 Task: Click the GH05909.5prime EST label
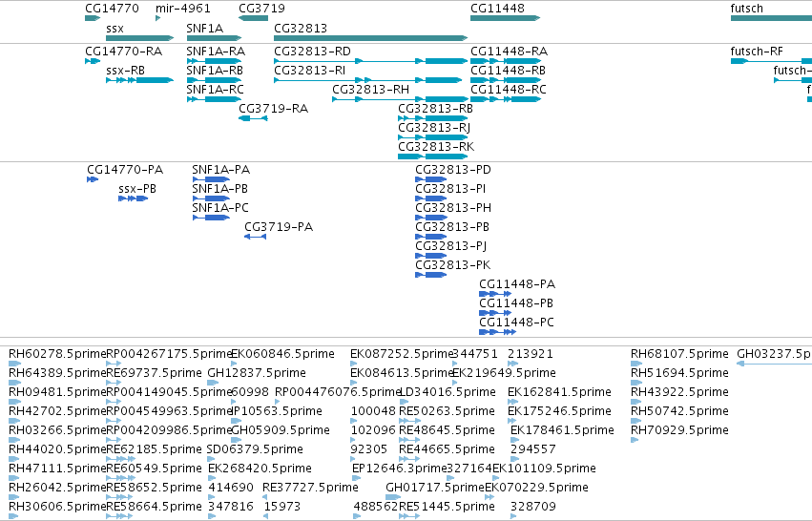(x=281, y=431)
